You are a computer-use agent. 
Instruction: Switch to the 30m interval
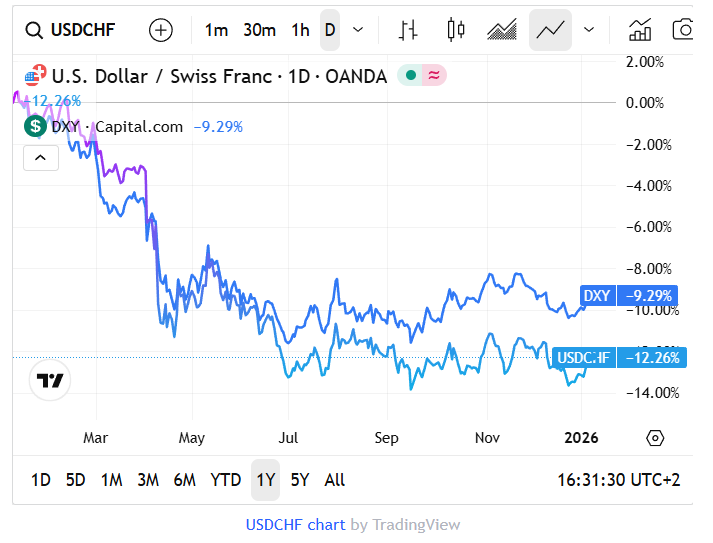[x=259, y=30]
